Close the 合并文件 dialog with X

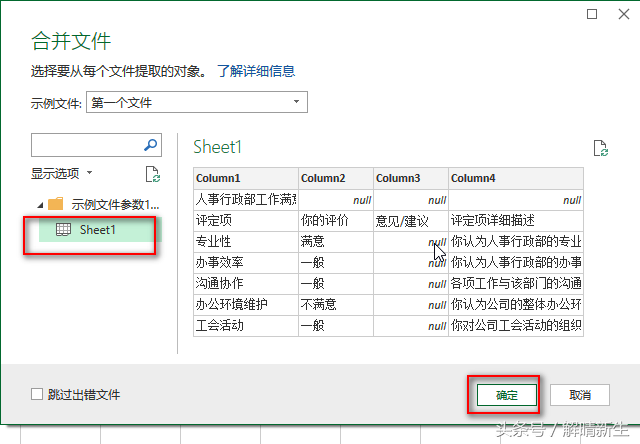(x=624, y=14)
